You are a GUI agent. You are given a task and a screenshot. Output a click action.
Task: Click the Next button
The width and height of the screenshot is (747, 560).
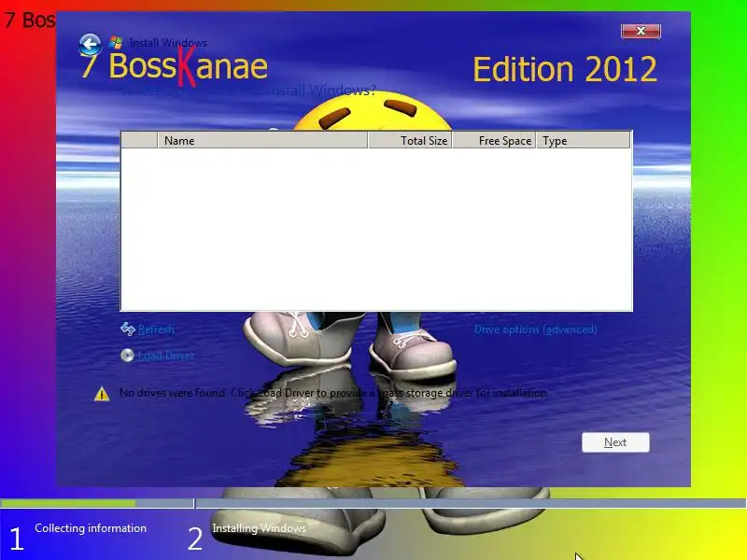point(615,442)
